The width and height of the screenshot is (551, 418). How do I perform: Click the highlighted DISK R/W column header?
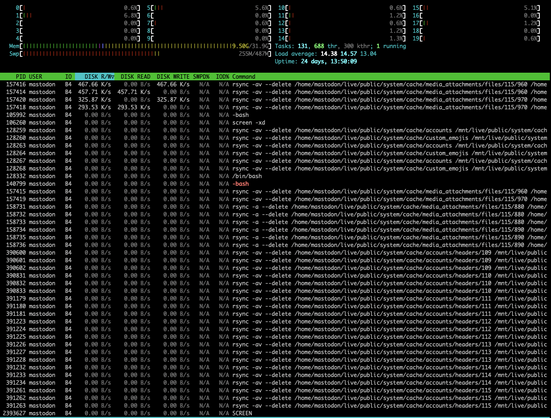click(95, 77)
